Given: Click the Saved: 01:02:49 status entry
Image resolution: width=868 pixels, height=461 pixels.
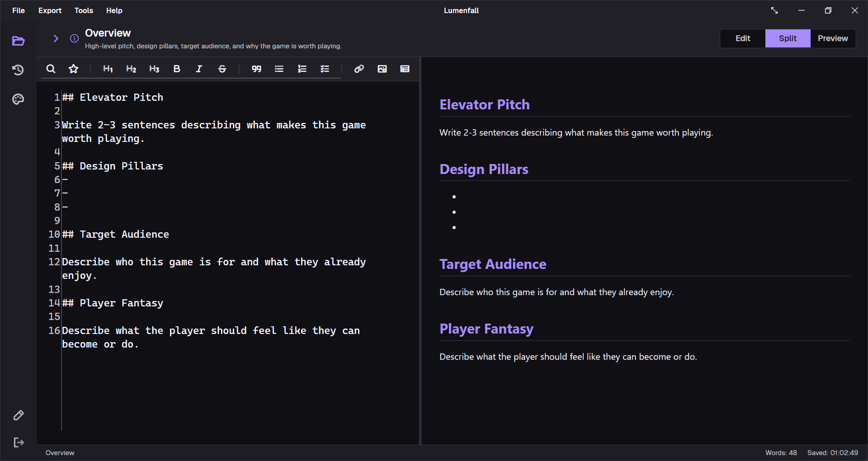Looking at the screenshot, I should pos(832,453).
